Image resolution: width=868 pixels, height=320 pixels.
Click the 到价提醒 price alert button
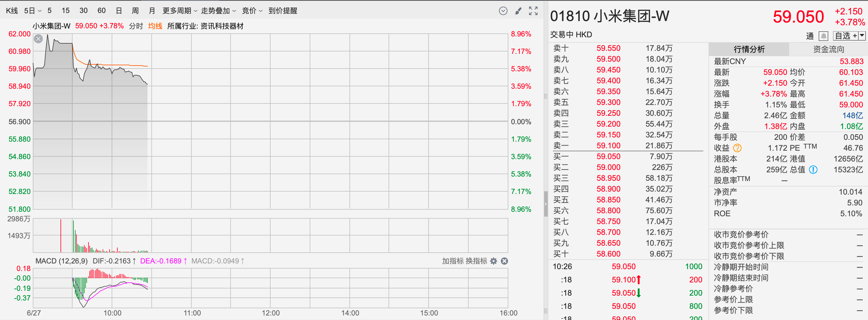283,11
